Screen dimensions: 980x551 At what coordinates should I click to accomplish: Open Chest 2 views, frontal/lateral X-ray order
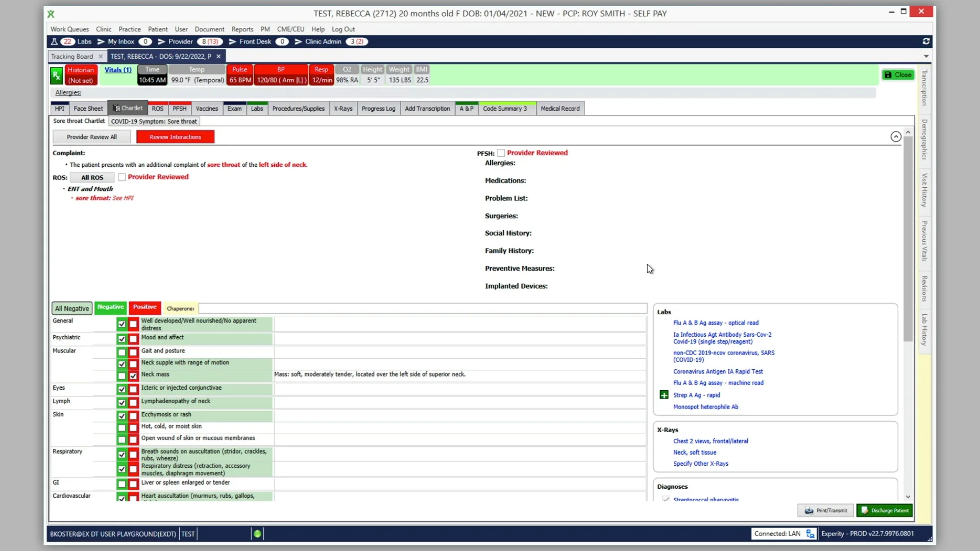(710, 441)
